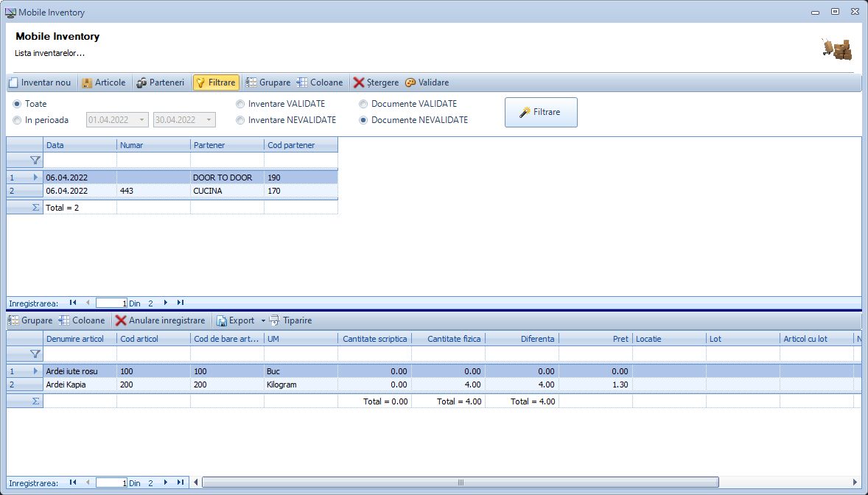Viewport: 868px width, 495px height.
Task: Select Documente NEVALIDATE option
Action: click(362, 119)
